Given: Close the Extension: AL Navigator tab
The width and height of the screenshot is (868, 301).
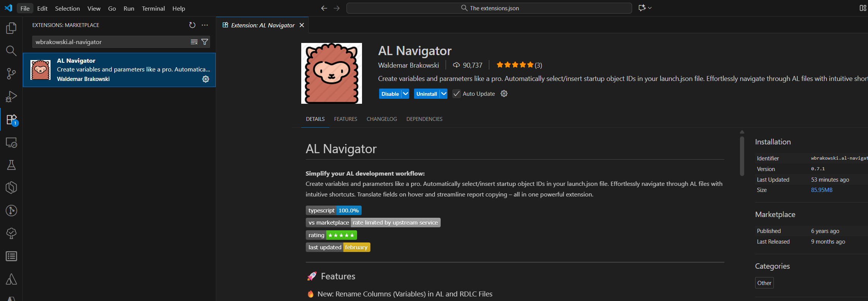Looking at the screenshot, I should pos(302,25).
